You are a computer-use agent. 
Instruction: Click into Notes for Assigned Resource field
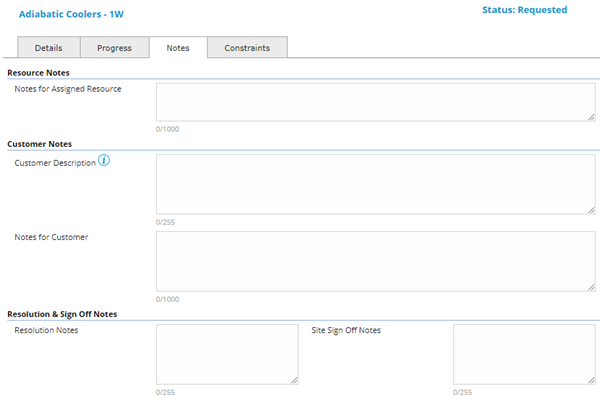click(x=375, y=101)
